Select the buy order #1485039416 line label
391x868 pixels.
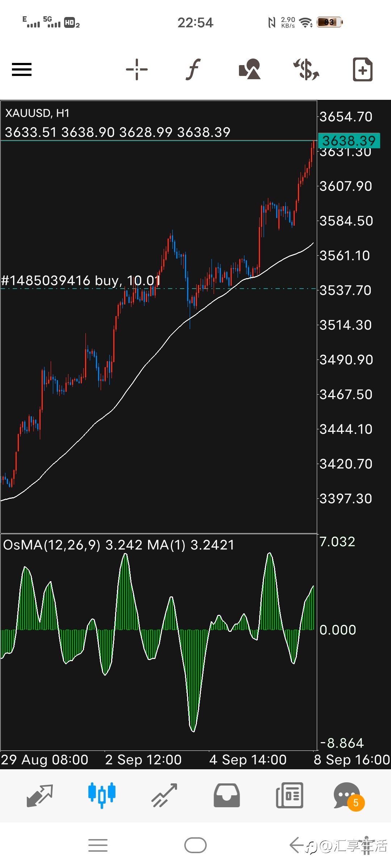pos(80,281)
